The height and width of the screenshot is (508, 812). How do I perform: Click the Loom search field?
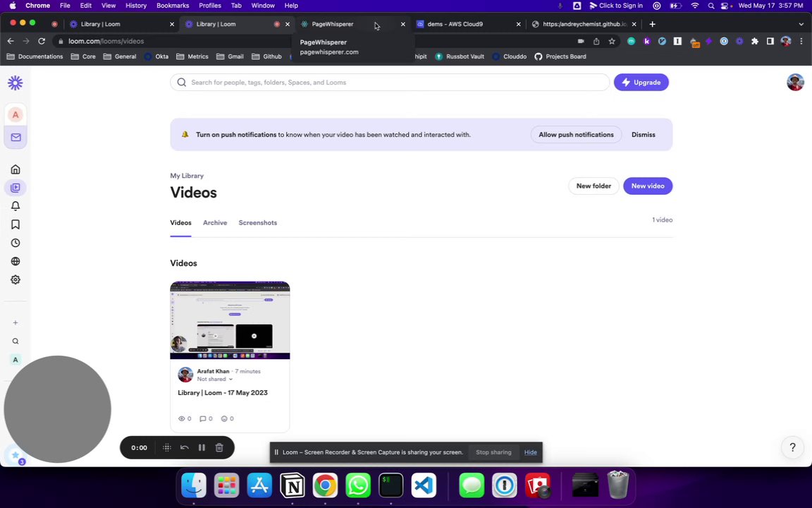[x=389, y=83]
